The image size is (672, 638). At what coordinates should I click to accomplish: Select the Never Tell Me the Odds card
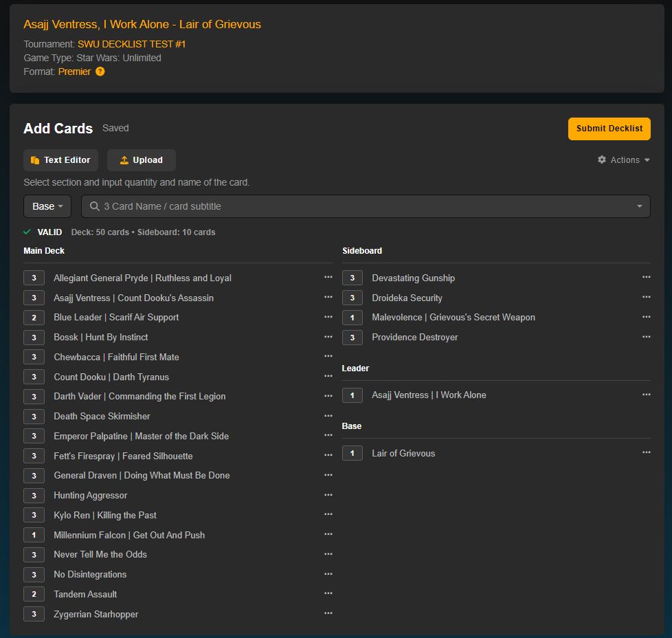100,554
